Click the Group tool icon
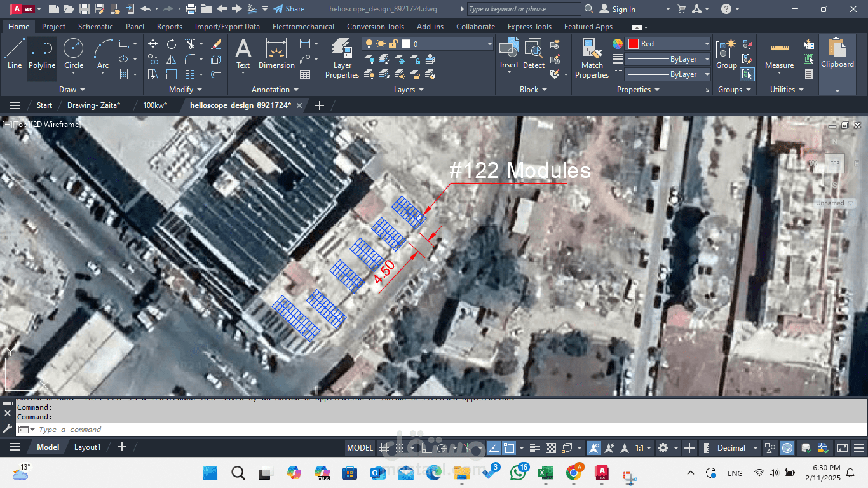The width and height of the screenshot is (868, 488). pos(726,53)
